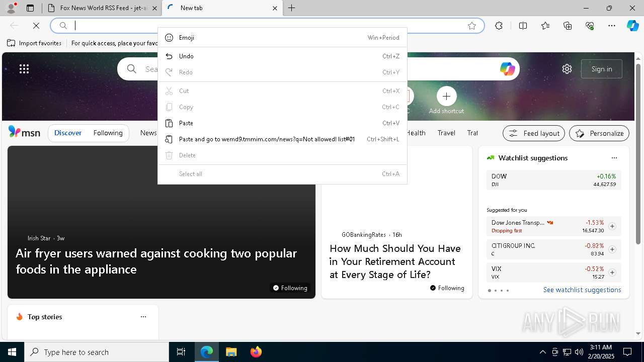Viewport: 644px width, 362px height.
Task: Open the Collections icon
Action: pos(568,26)
